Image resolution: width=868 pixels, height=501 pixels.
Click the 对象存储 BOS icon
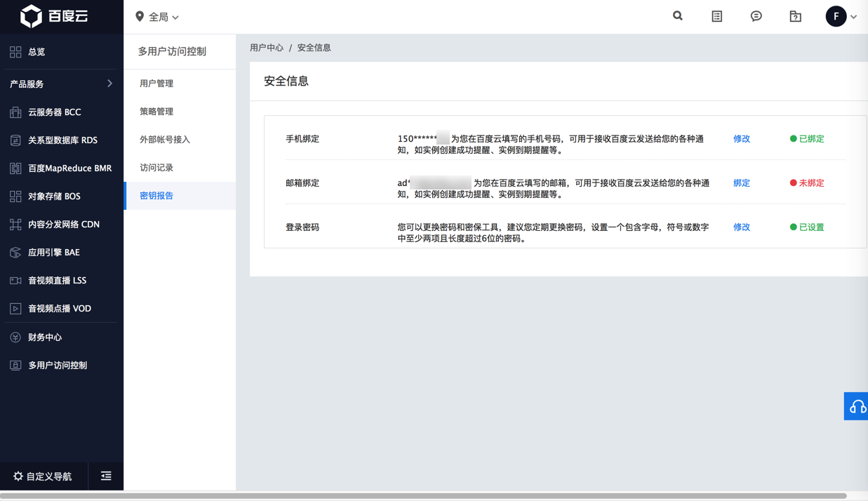coord(15,196)
